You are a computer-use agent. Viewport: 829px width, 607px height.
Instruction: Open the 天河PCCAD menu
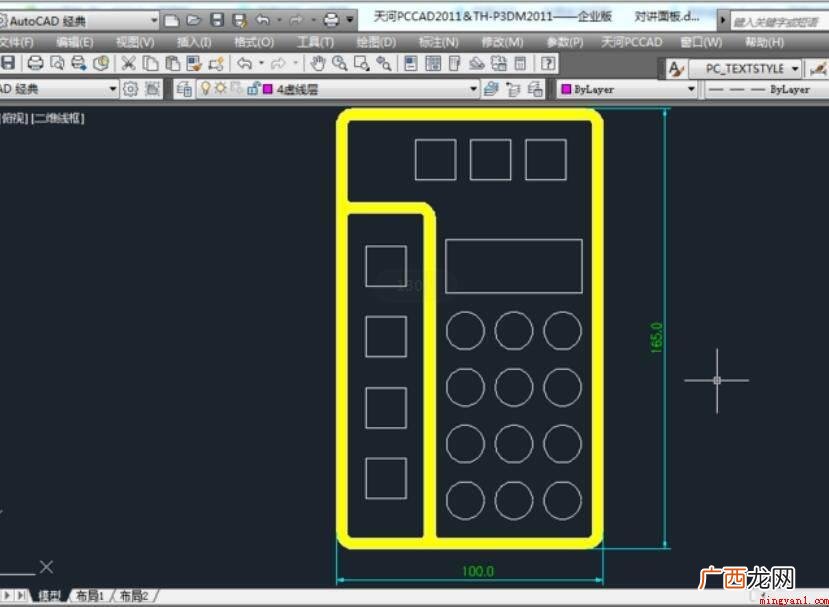[631, 42]
